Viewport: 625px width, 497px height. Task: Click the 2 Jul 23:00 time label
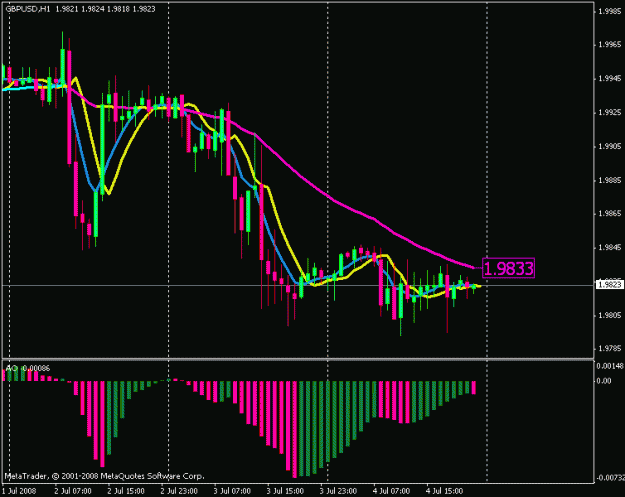click(179, 491)
